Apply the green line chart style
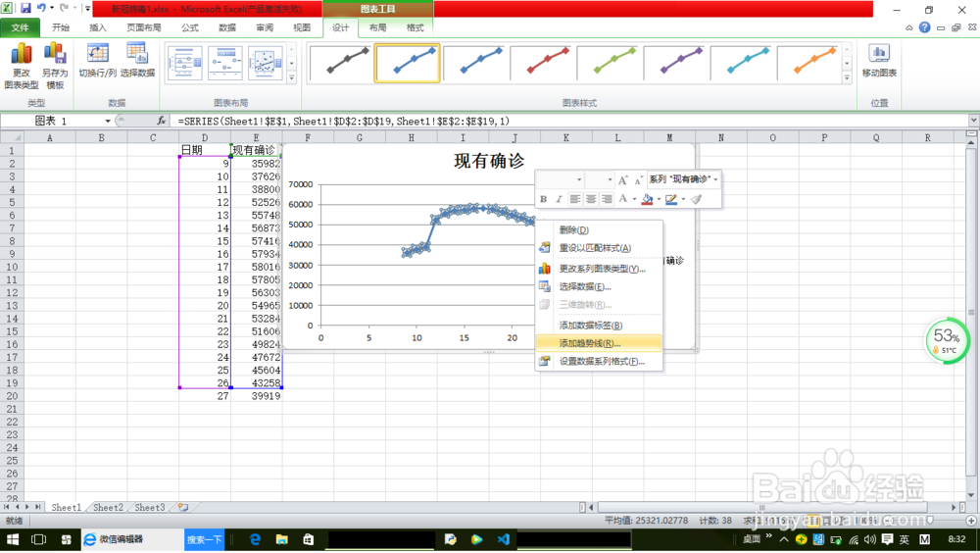This screenshot has width=980, height=553. pos(609,63)
